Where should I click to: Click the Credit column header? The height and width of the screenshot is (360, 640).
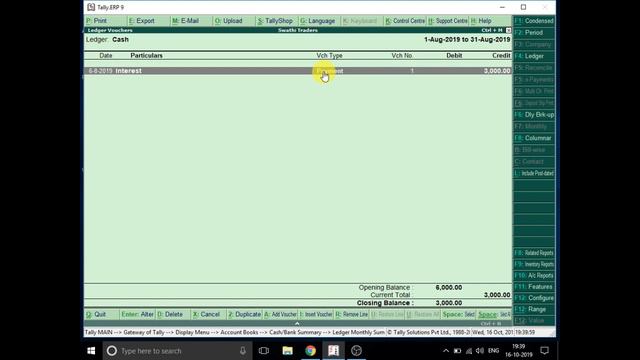[501, 56]
